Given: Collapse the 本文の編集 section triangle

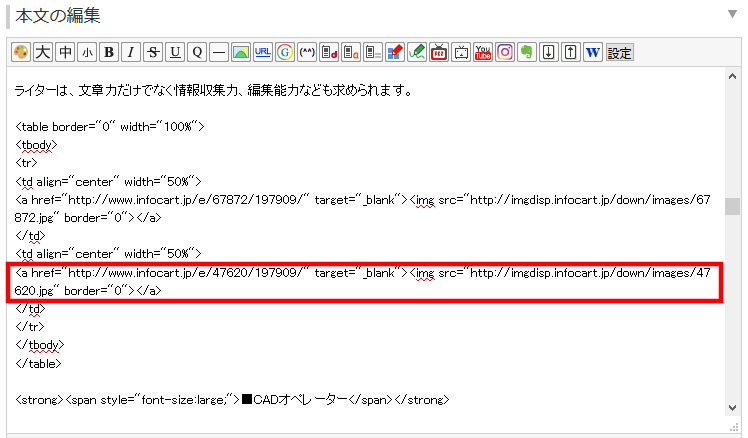Looking at the screenshot, I should pos(732,14).
